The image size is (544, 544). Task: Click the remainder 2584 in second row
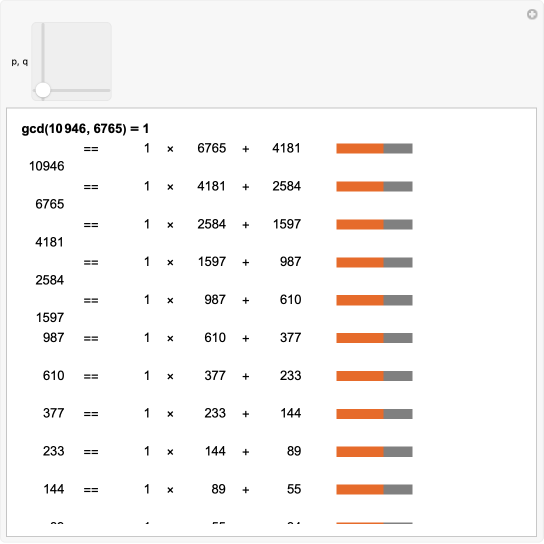(x=287, y=186)
